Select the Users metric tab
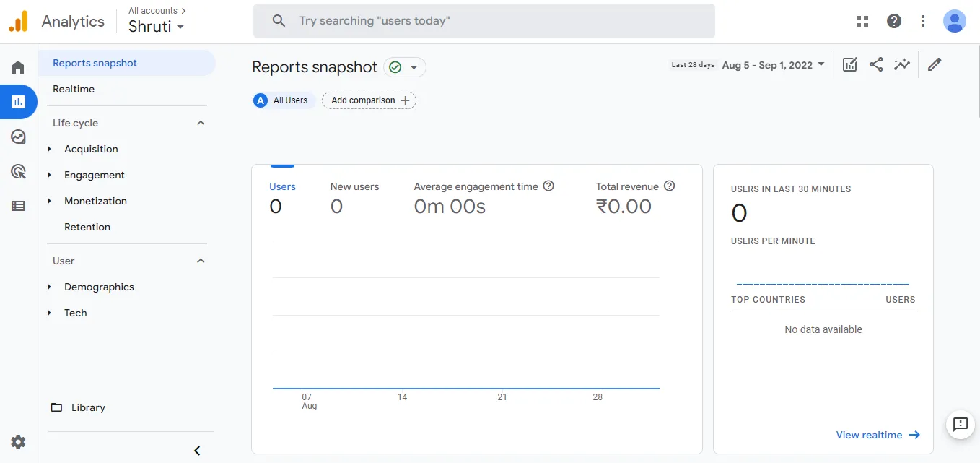Viewport: 980px width, 463px height. click(282, 197)
